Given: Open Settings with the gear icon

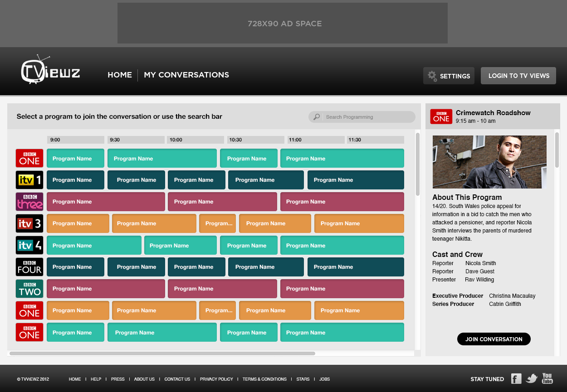Looking at the screenshot, I should pyautogui.click(x=449, y=76).
